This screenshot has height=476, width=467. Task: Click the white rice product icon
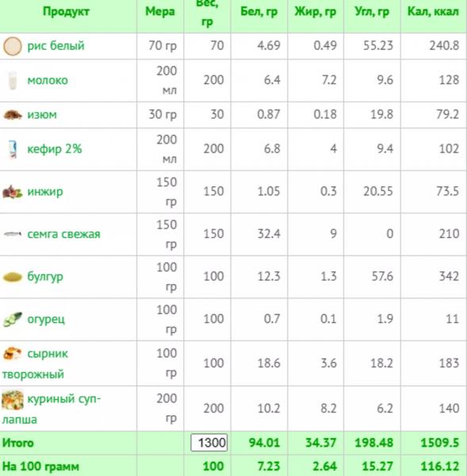[13, 46]
